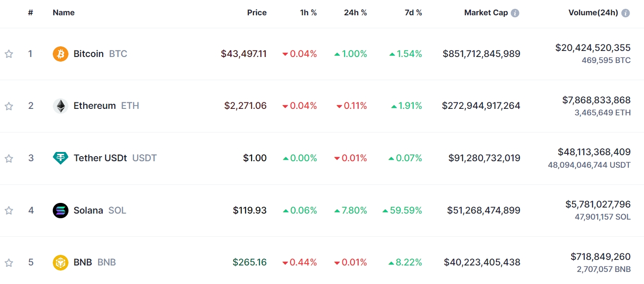Sort by the 24h % column header
The width and height of the screenshot is (644, 284).
point(355,13)
